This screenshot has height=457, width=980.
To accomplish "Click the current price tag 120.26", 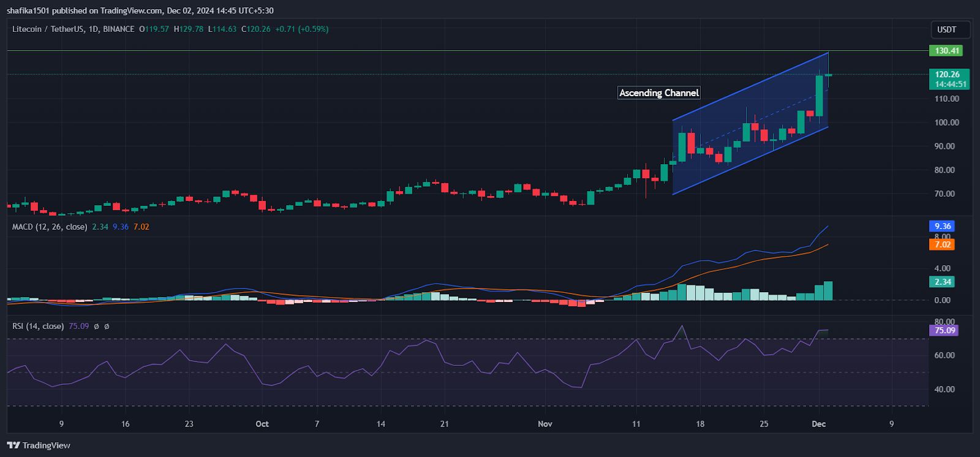I will (949, 74).
